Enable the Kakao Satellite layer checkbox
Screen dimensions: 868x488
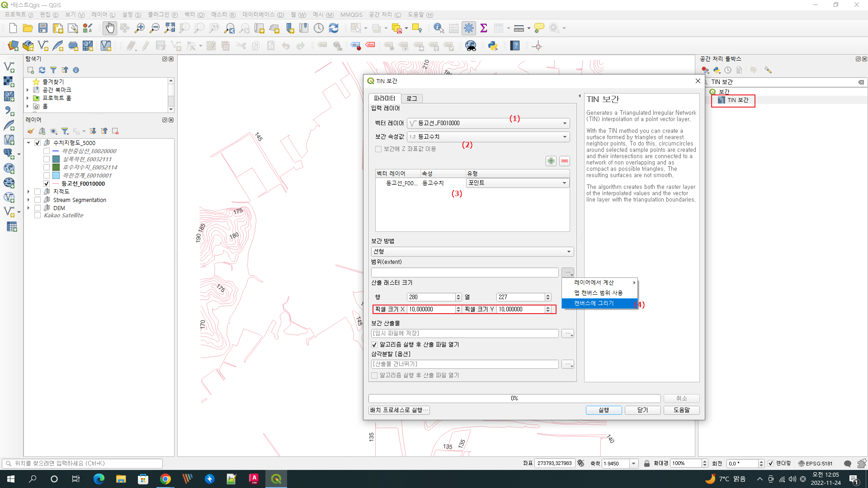pyautogui.click(x=38, y=216)
